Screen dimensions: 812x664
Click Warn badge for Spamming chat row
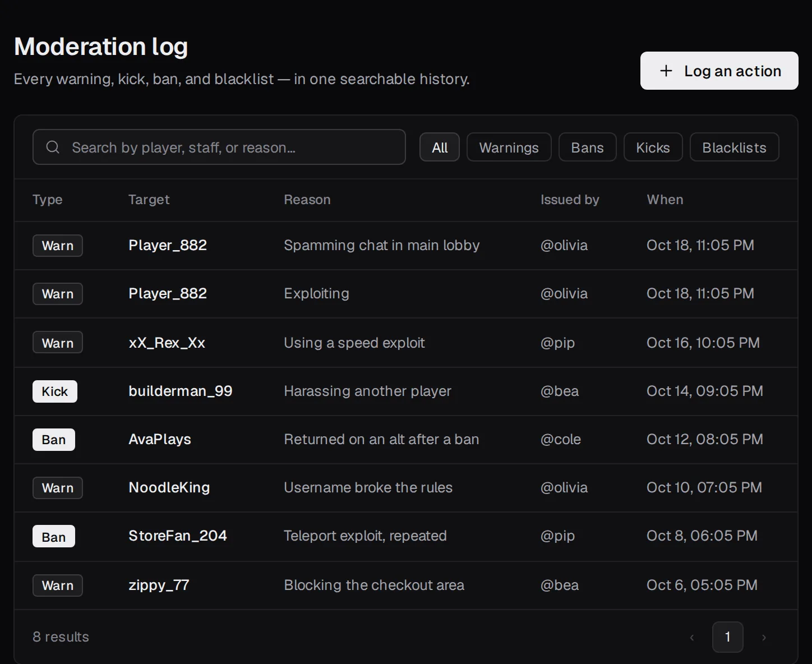(57, 246)
